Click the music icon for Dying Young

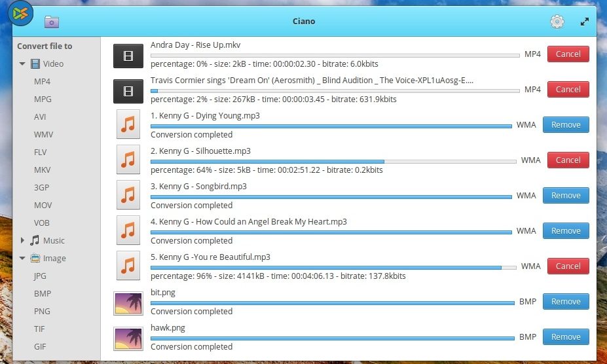[x=128, y=124]
